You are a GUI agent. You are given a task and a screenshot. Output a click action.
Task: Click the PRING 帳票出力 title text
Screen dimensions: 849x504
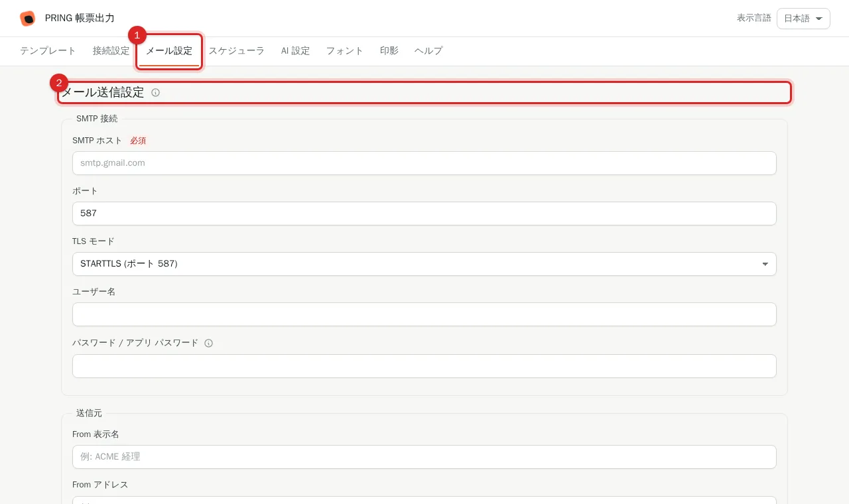click(x=80, y=19)
